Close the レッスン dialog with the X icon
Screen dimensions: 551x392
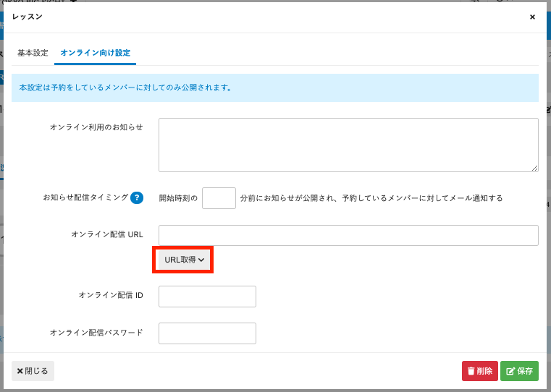(x=532, y=17)
